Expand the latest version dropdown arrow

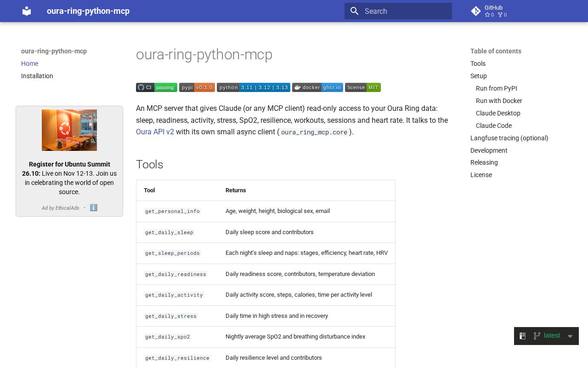[x=570, y=336]
